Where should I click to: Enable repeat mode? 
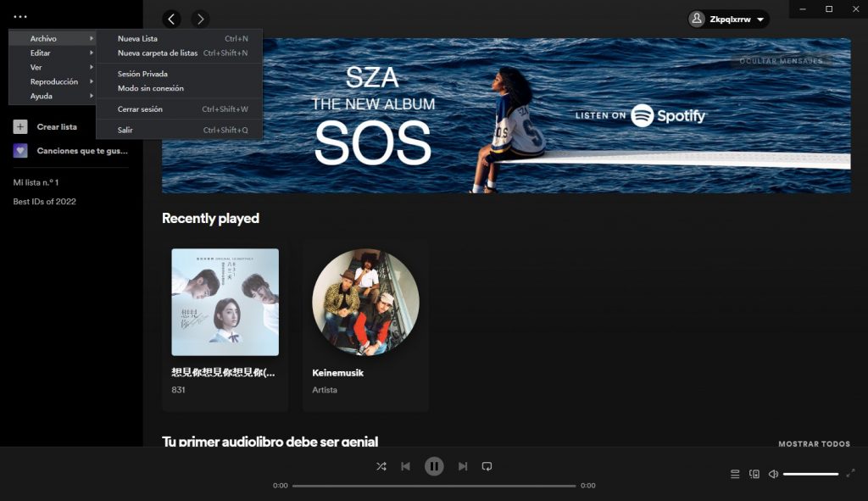pos(487,465)
